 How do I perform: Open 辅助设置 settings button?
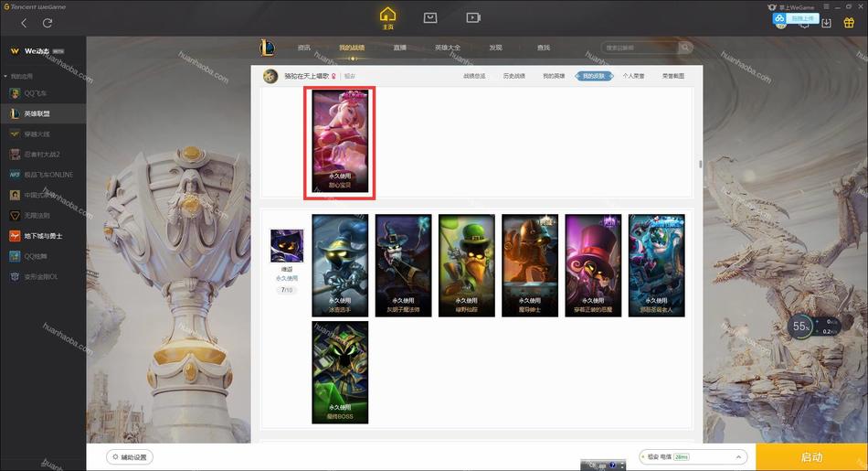point(130,457)
